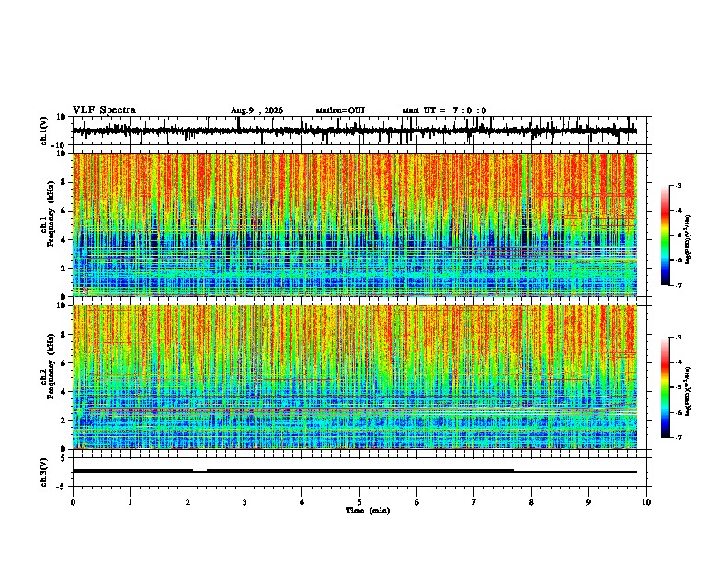Click the ch.3 black signal trace
This screenshot has width=728, height=563.
(355, 471)
